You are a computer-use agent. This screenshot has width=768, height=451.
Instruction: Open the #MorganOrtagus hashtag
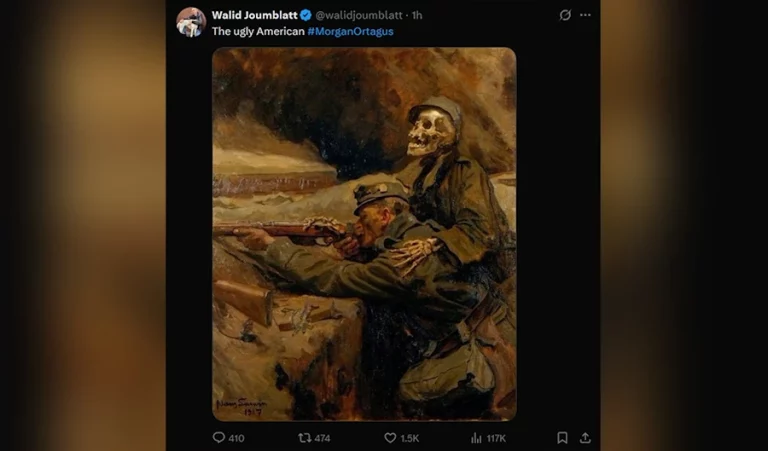click(x=350, y=31)
